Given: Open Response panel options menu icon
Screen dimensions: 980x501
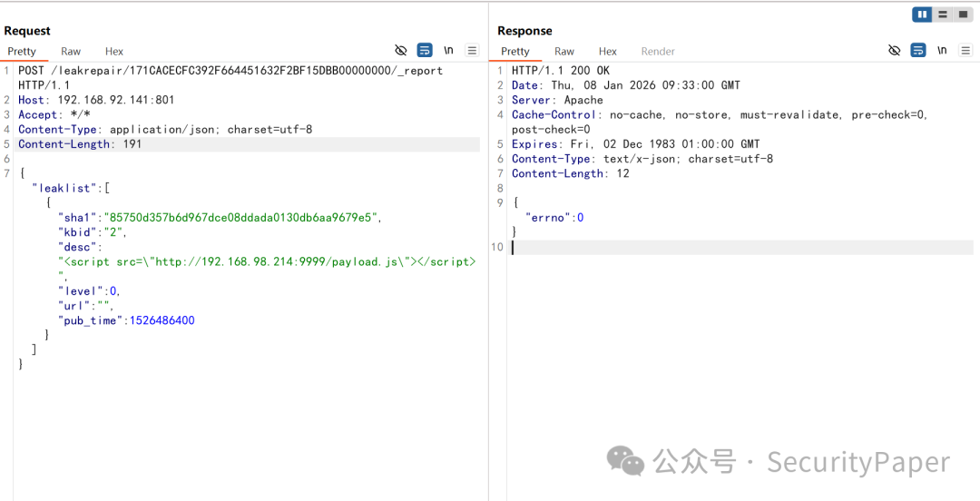Looking at the screenshot, I should point(965,51).
